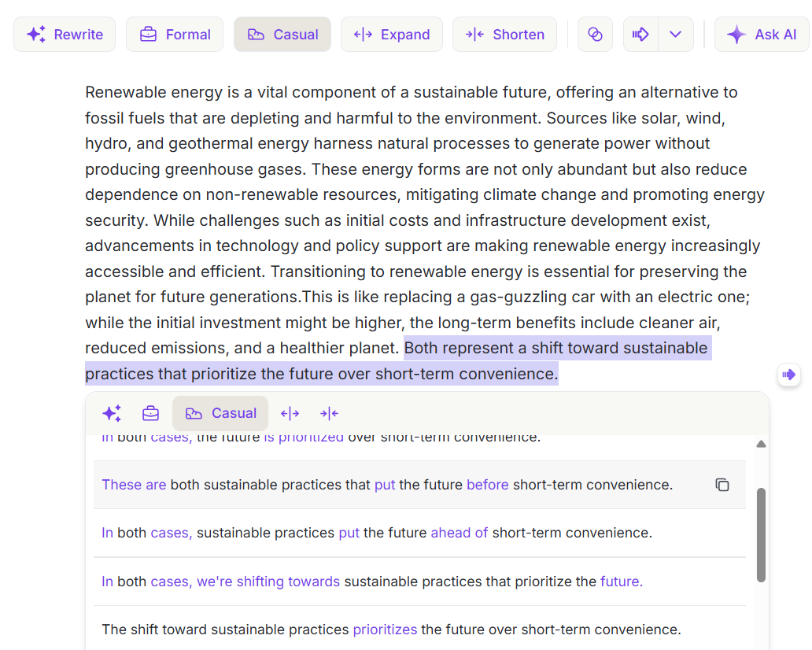Click the sparkle rewrite icon in the suggestion panel
Viewport: 812px width, 650px height.
[x=112, y=413]
